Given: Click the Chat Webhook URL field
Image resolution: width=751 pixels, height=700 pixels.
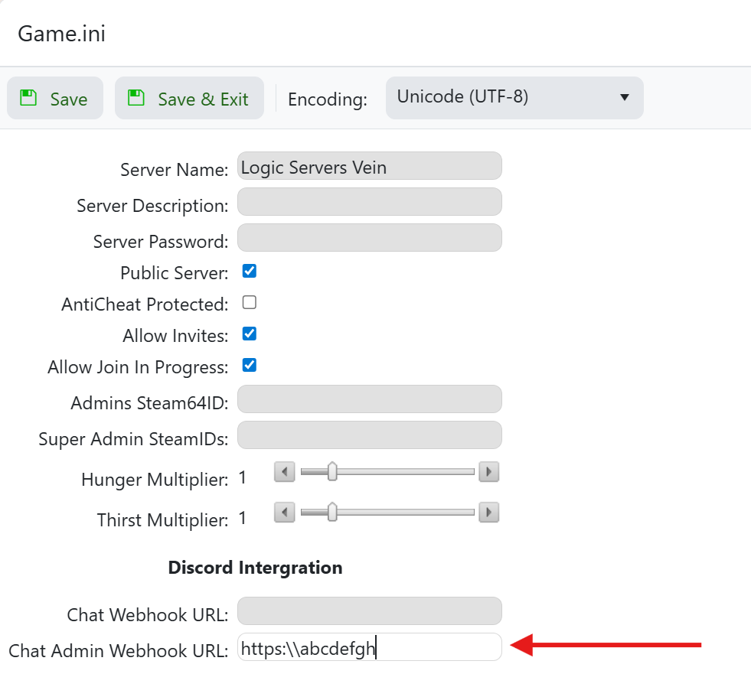Looking at the screenshot, I should tap(369, 611).
